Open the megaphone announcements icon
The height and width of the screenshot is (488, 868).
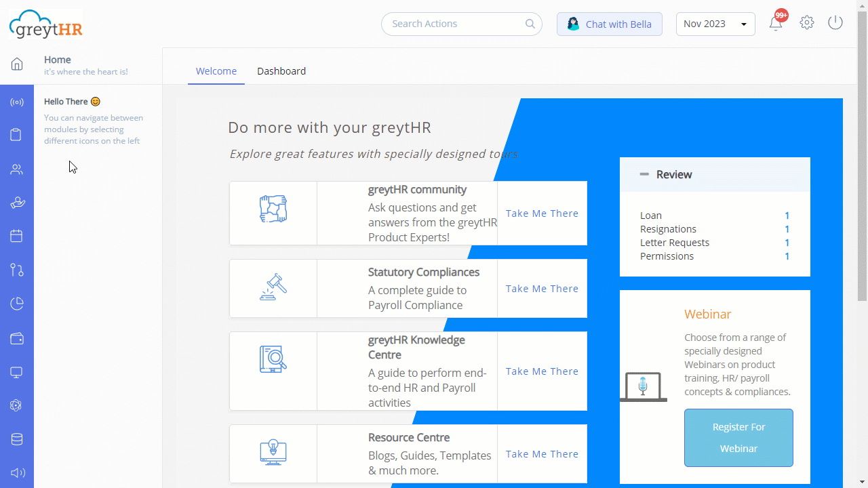17,472
